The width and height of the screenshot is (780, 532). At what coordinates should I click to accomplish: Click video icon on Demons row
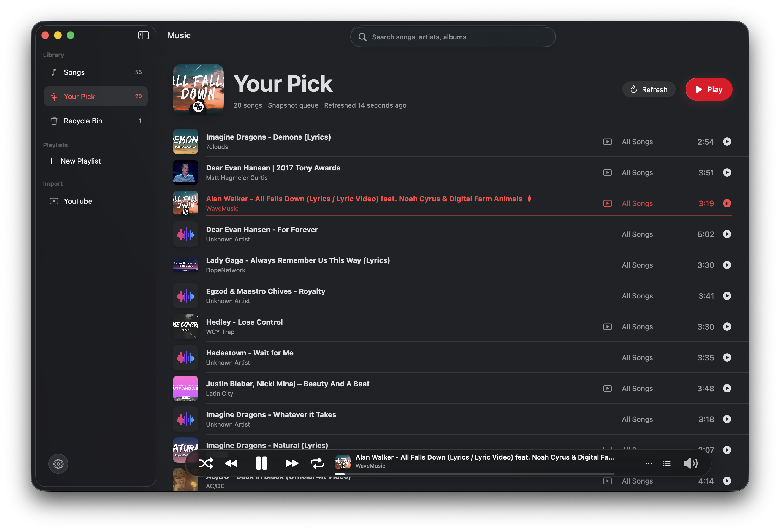coord(607,142)
